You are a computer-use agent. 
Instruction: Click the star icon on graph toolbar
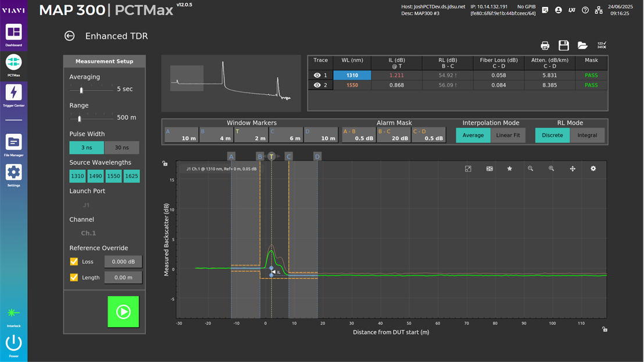(510, 169)
